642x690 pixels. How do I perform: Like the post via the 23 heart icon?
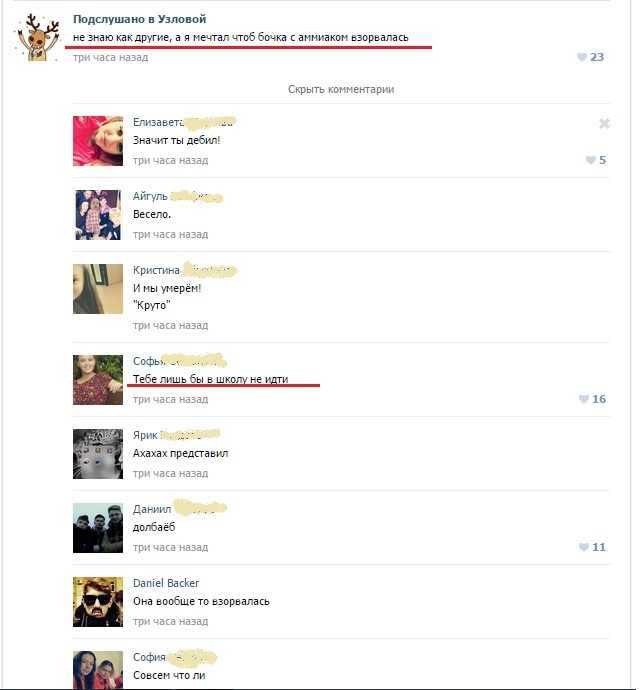(x=582, y=57)
